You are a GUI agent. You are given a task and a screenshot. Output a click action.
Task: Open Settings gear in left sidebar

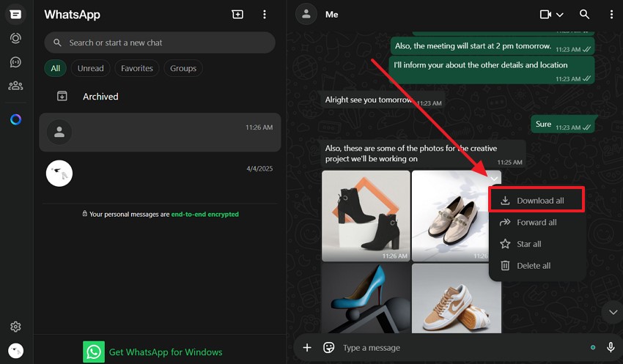15,327
